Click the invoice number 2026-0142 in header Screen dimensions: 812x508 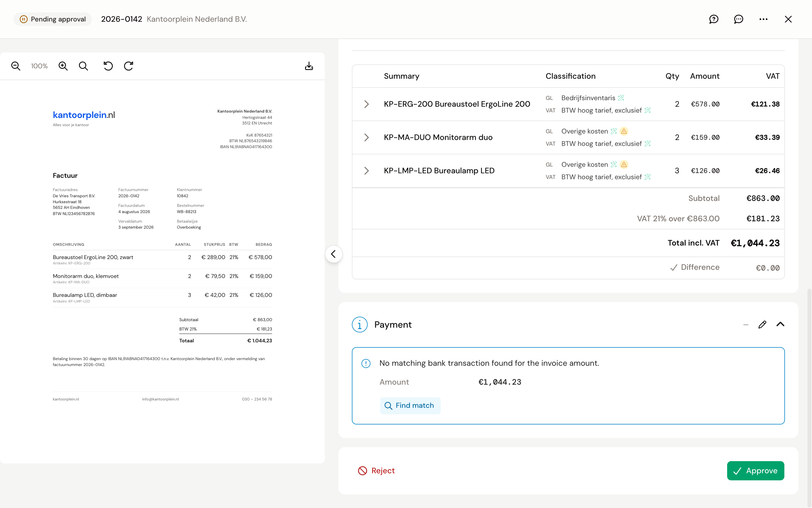122,19
